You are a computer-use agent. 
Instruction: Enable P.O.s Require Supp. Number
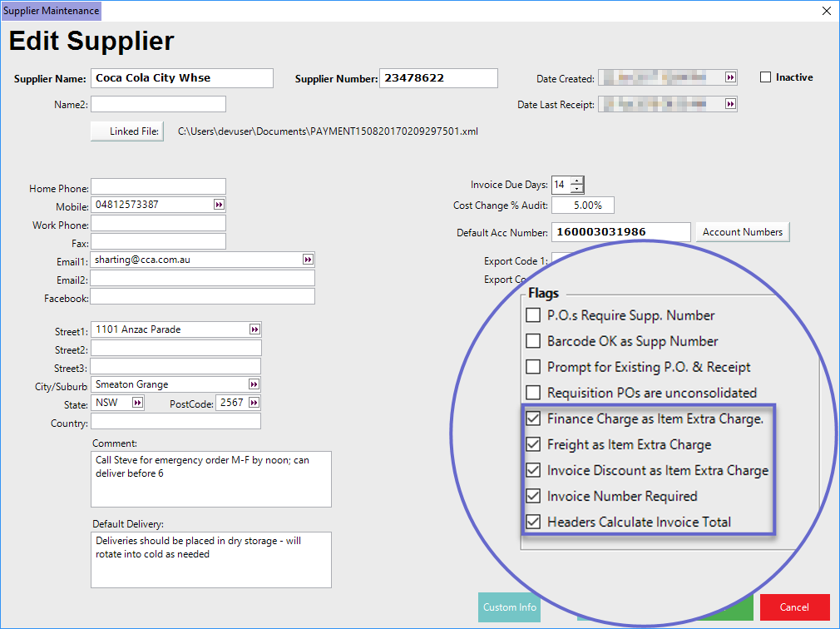pos(533,316)
